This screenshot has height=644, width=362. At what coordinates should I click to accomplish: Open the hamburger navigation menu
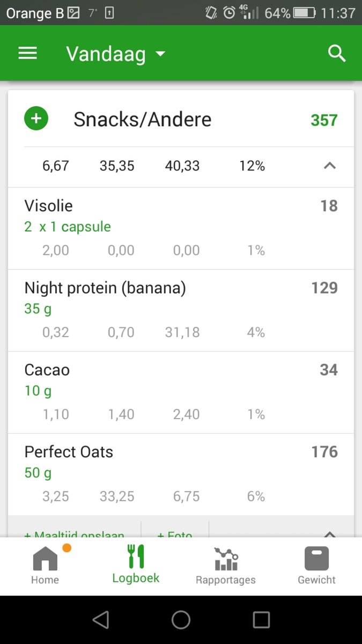28,53
